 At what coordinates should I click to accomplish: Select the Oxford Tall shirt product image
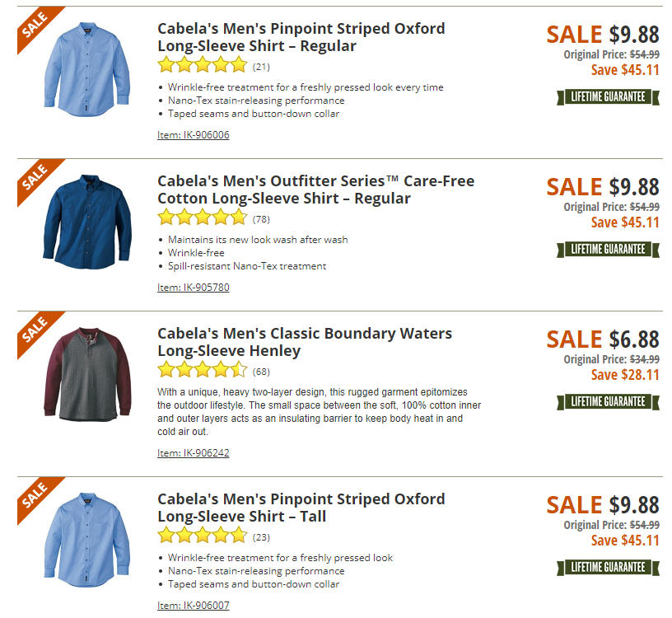(x=86, y=541)
